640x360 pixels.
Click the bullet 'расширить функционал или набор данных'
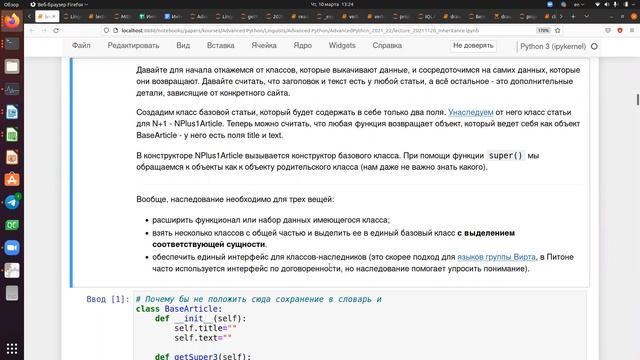pyautogui.click(x=271, y=220)
